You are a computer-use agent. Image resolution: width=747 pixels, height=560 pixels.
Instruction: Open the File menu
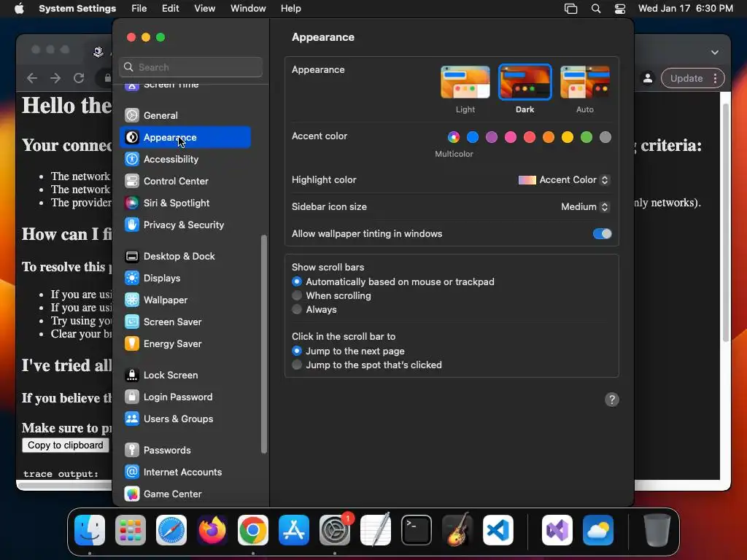(x=139, y=9)
